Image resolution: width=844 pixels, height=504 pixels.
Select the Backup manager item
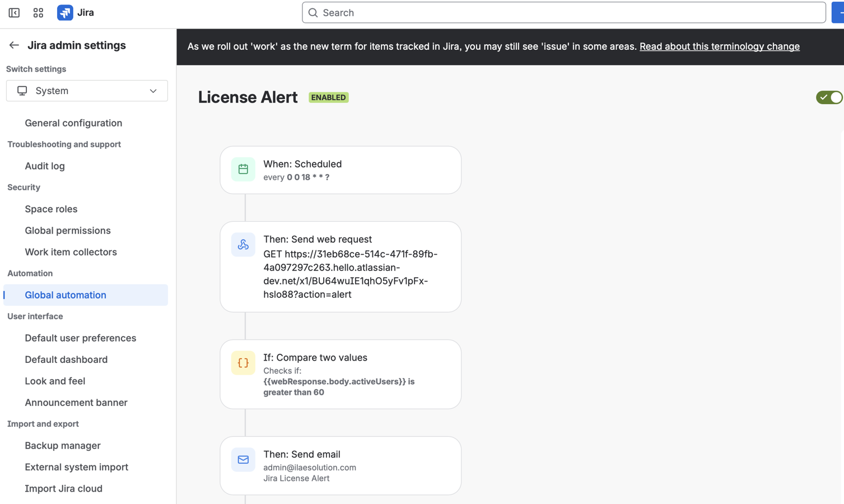coord(63,445)
